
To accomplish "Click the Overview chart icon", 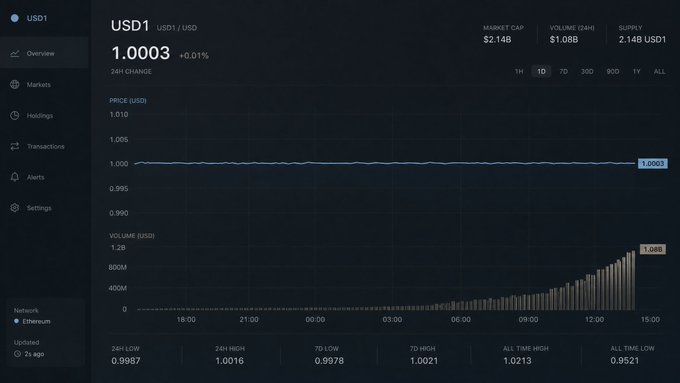I will tap(15, 53).
